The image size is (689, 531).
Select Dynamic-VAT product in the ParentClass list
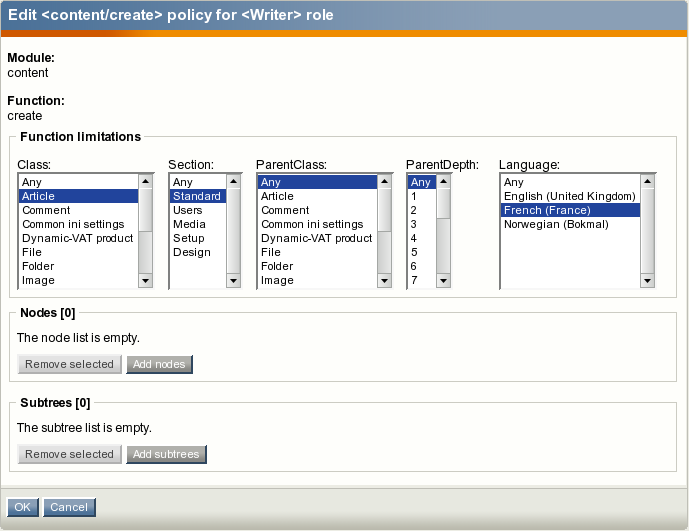click(317, 238)
